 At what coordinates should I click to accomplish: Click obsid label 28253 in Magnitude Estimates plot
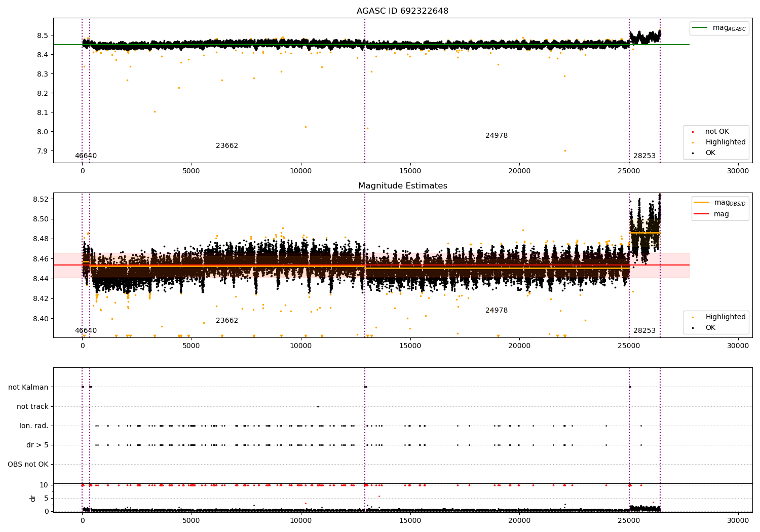pos(644,331)
